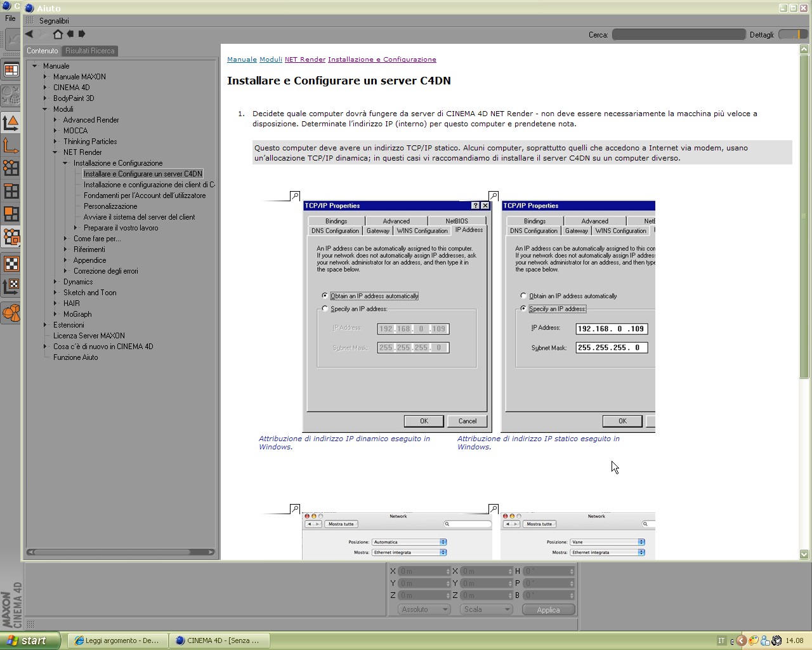Screen dimensions: 812x650
Task: Click the X position 0 m field
Action: (424, 571)
